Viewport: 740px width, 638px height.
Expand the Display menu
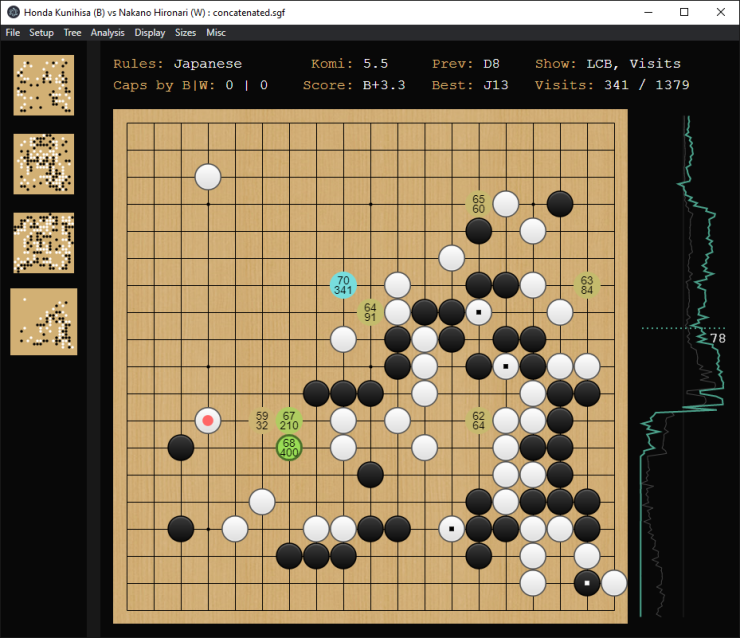coord(150,32)
